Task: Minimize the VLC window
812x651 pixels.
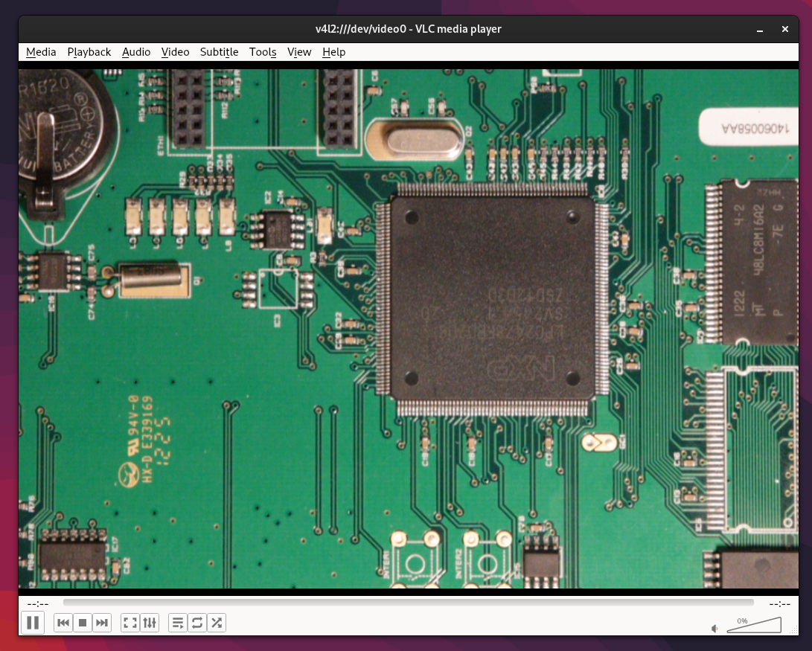Action: 760,30
